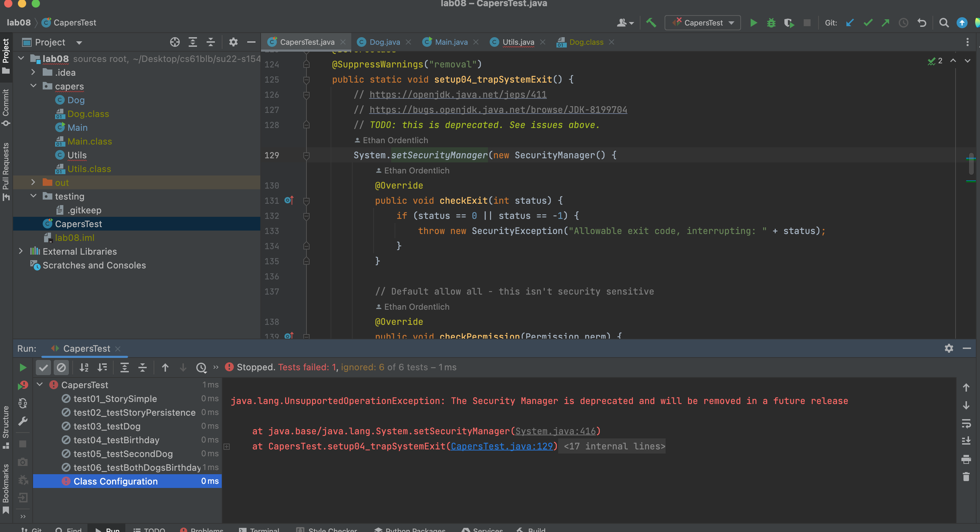Click select opened file crosshair icon

click(x=175, y=42)
